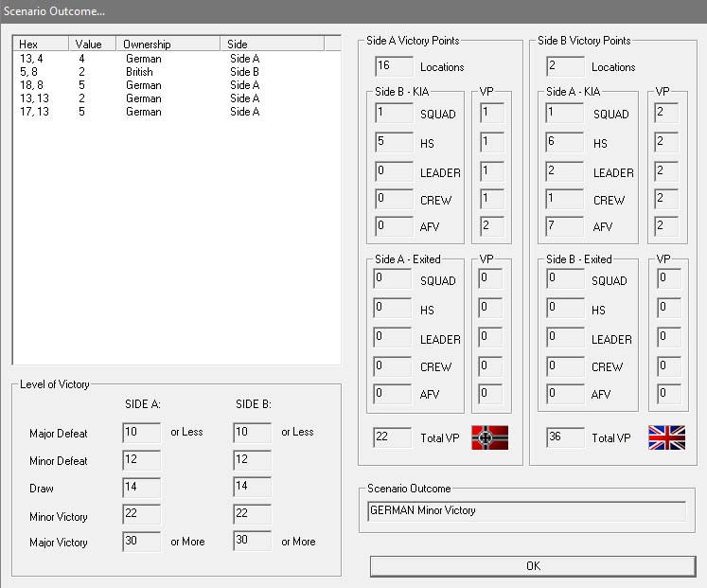Click Side B Exited HS count field
The width and height of the screenshot is (707, 588).
565,308
